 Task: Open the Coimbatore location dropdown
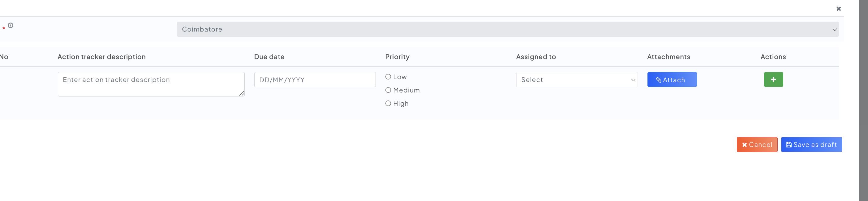point(505,29)
